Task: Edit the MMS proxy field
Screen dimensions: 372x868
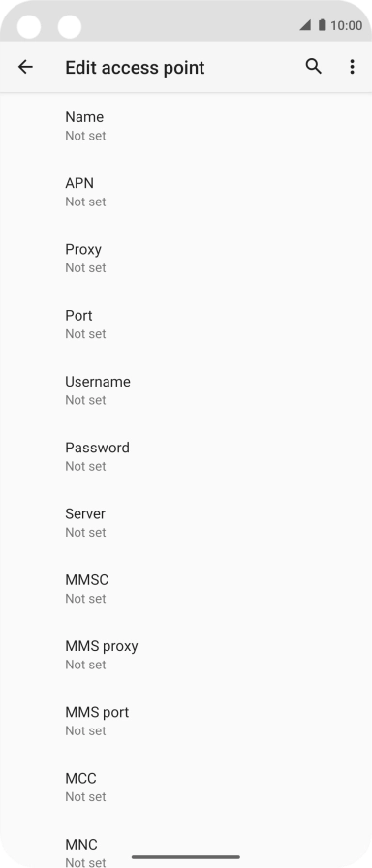Action: coord(186,655)
